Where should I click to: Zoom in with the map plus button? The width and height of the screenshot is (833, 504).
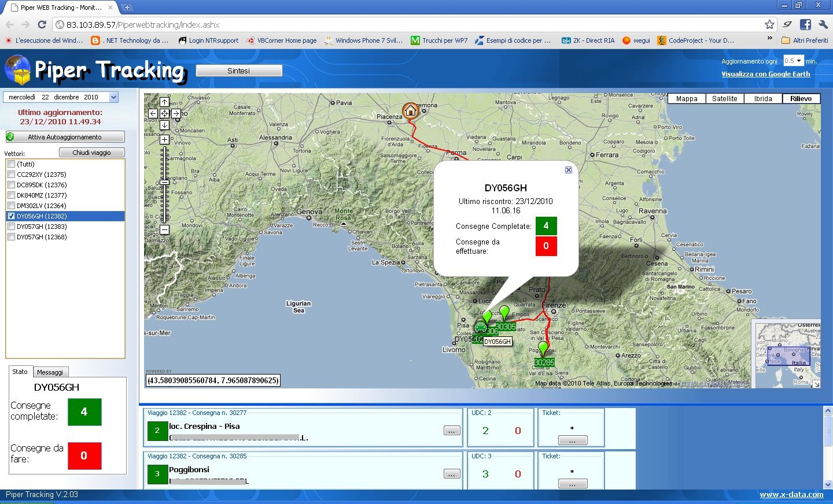pos(164,139)
